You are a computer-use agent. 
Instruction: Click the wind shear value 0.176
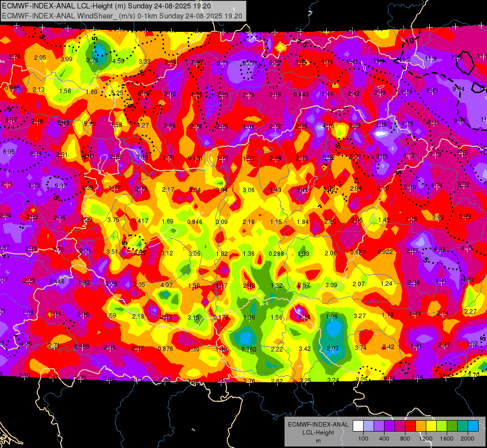coord(221,318)
